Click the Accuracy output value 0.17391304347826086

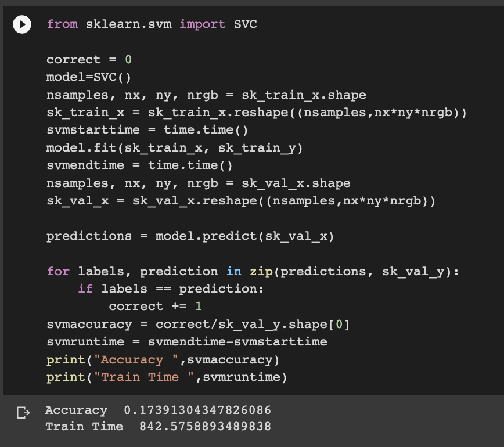(x=197, y=410)
